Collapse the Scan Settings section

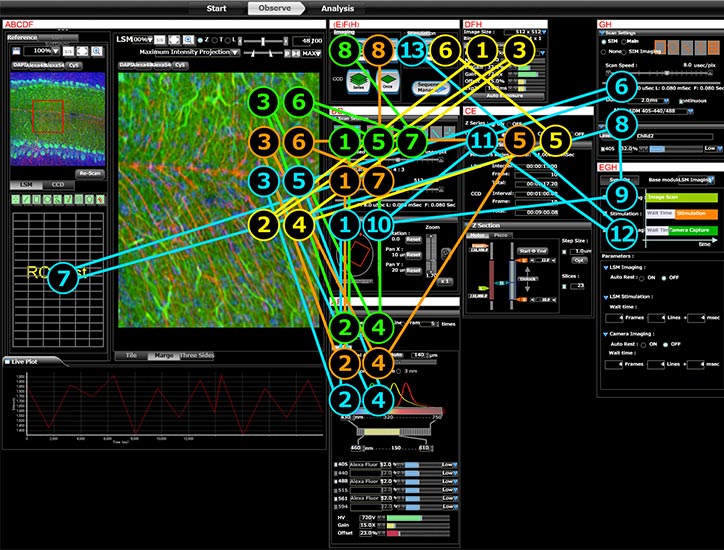[602, 33]
